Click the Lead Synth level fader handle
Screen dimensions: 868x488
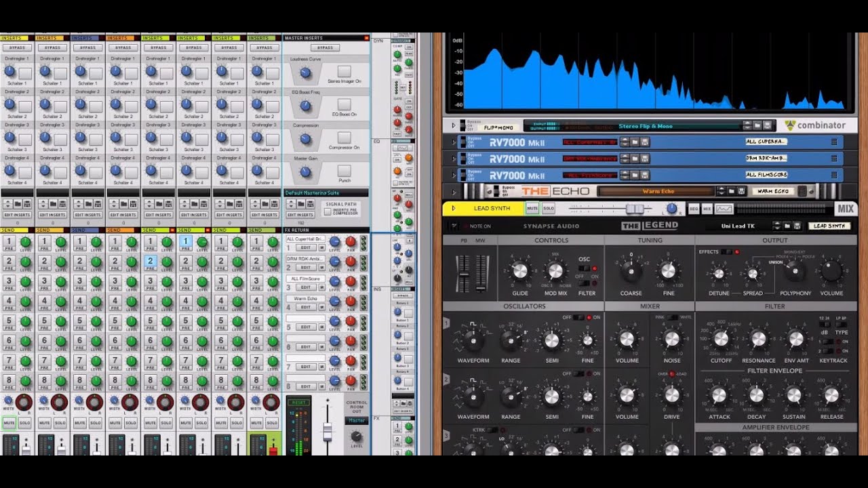pyautogui.click(x=635, y=209)
